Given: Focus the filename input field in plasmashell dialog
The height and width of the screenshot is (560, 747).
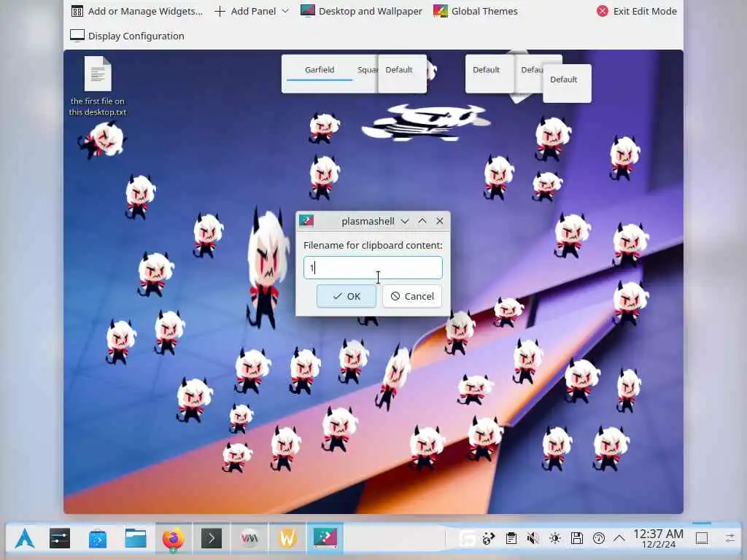Looking at the screenshot, I should 373,268.
